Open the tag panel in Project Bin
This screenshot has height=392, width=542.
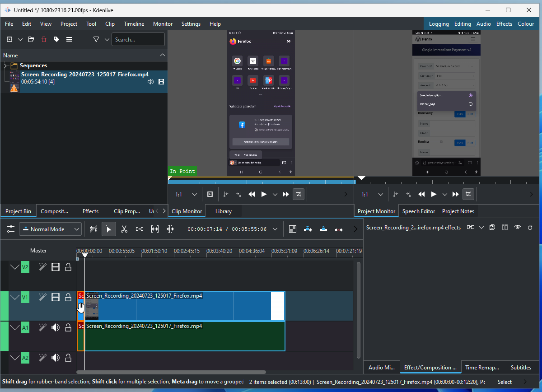tap(56, 39)
